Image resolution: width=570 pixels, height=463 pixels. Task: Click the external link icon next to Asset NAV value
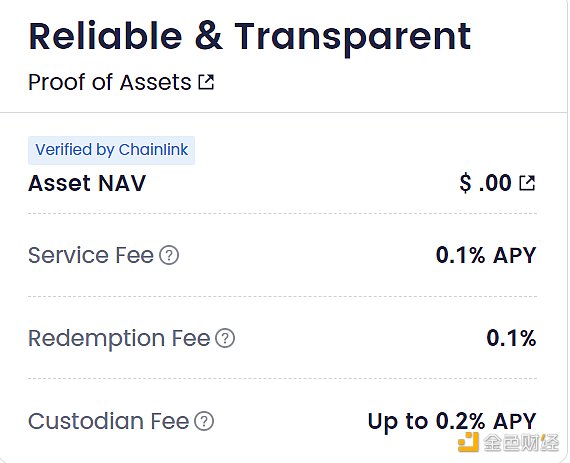tap(527, 183)
